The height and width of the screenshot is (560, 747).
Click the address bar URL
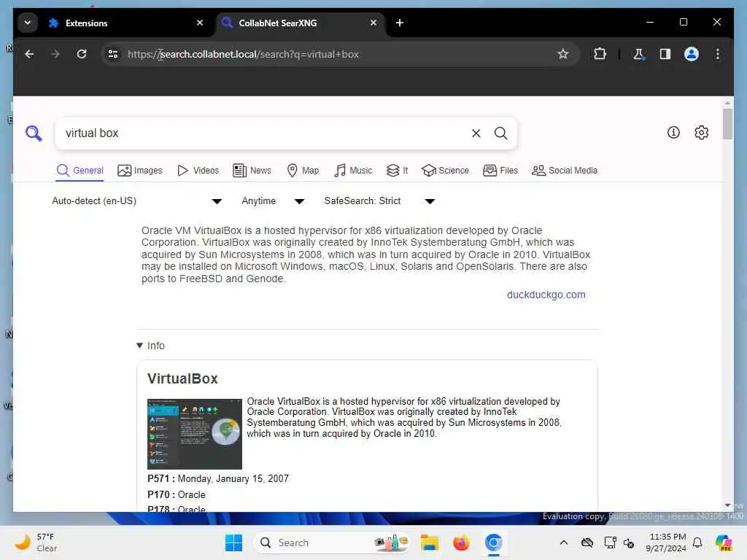tap(243, 54)
